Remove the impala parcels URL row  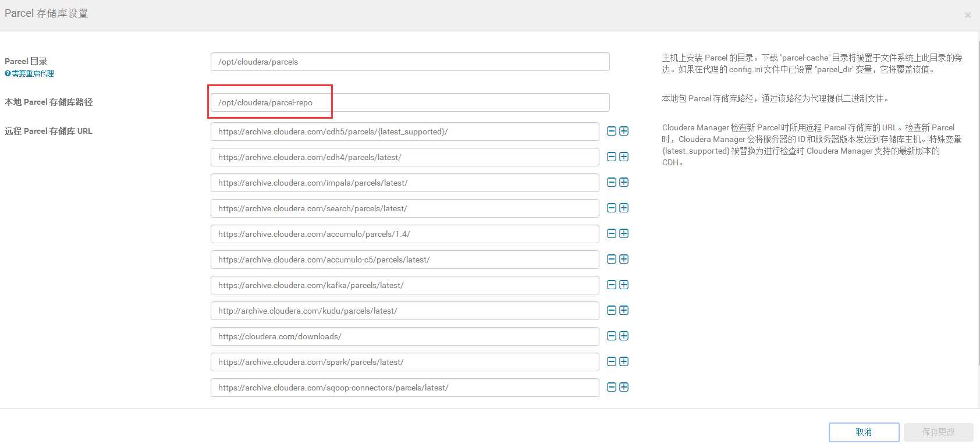pyautogui.click(x=612, y=183)
